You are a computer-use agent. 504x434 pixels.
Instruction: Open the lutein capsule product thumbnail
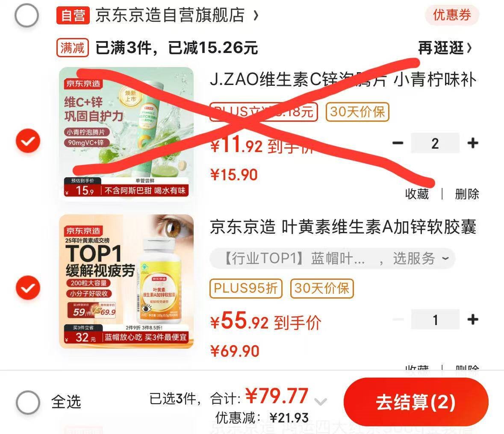(x=127, y=282)
